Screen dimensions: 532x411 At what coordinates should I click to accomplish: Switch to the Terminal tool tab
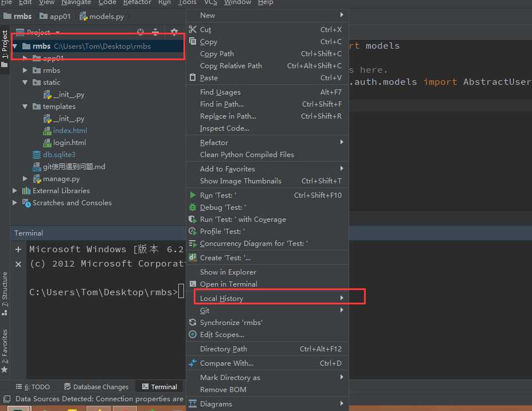(159, 386)
